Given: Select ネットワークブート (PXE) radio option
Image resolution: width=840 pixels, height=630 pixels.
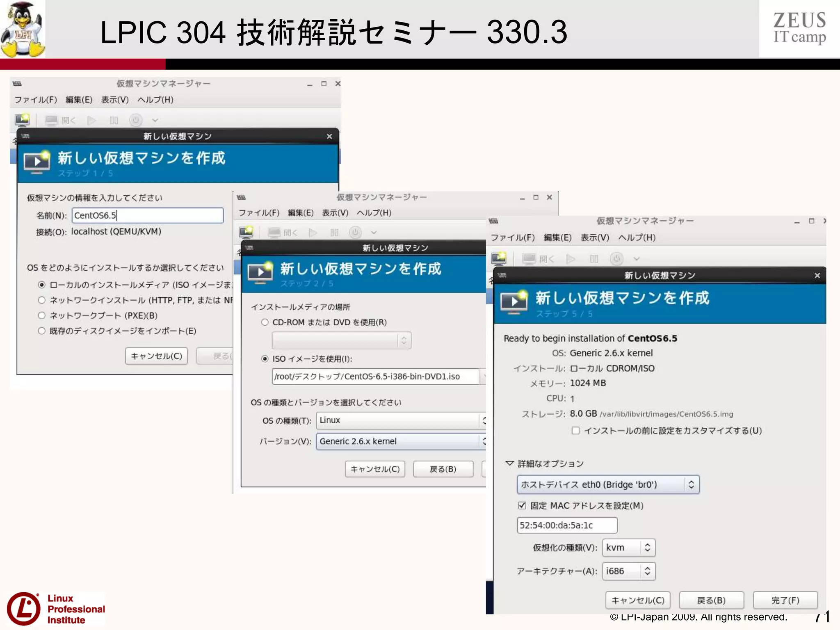Looking at the screenshot, I should 41,315.
